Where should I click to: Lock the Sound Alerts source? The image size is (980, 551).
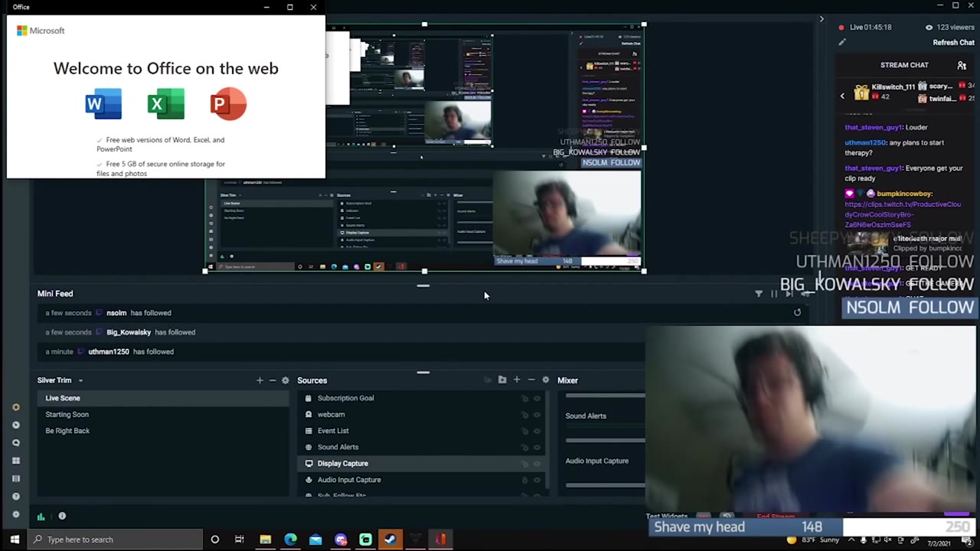524,448
